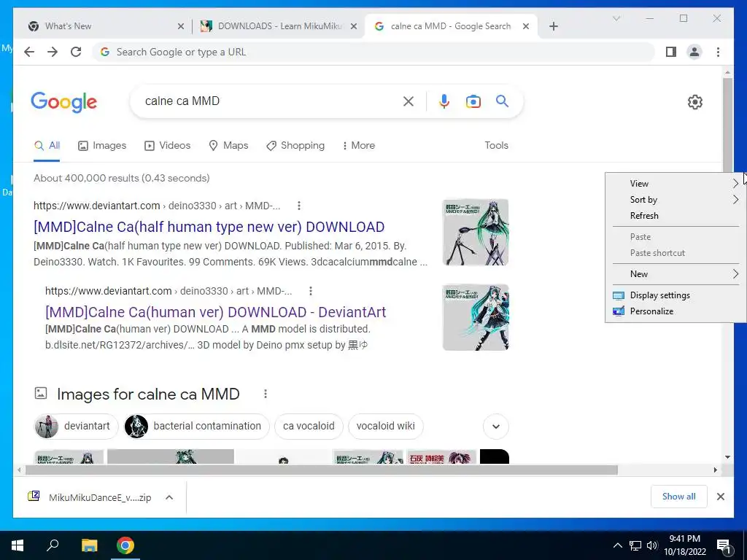Filter images by ca vocaloid chip
The width and height of the screenshot is (747, 560).
(309, 426)
